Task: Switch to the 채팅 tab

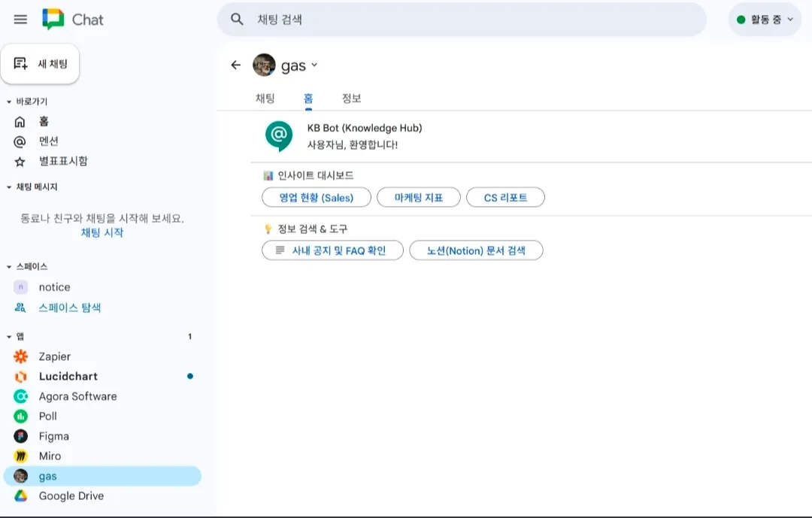Action: tap(265, 98)
